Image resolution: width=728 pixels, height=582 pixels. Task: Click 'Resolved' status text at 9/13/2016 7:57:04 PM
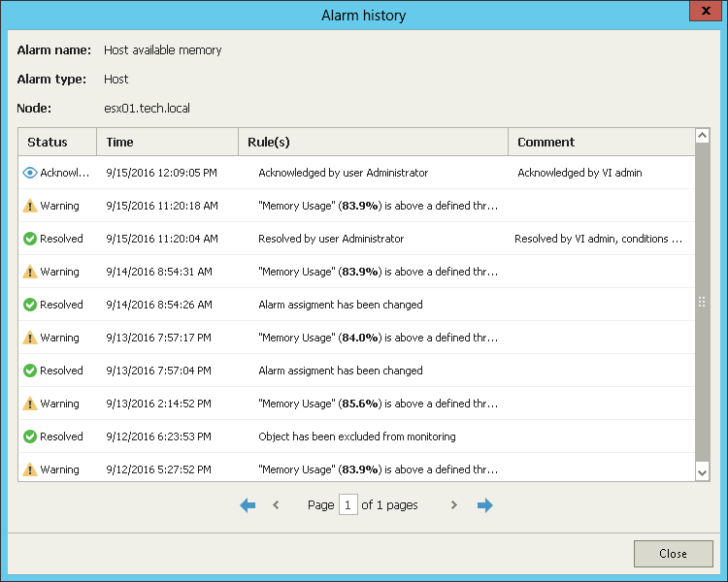tap(61, 371)
